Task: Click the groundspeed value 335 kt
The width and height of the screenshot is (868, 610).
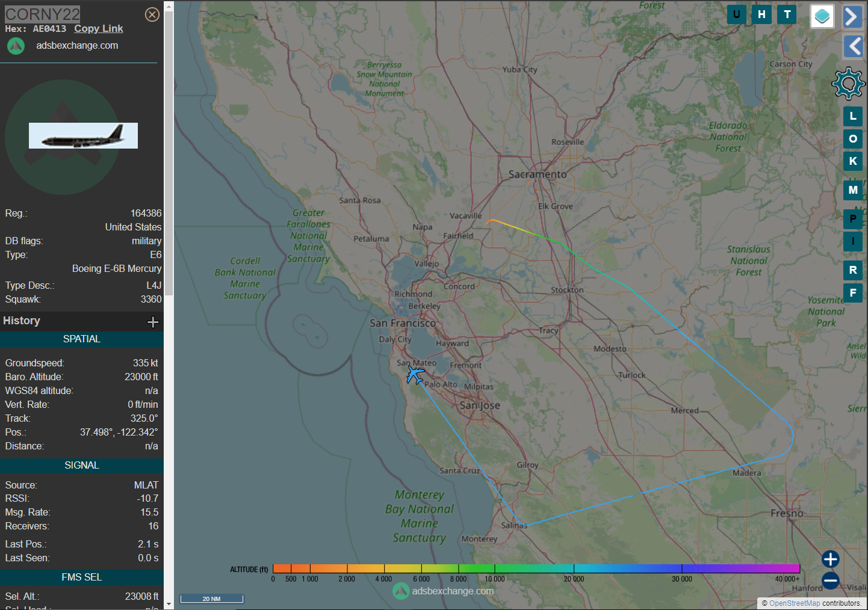Action: pyautogui.click(x=146, y=363)
